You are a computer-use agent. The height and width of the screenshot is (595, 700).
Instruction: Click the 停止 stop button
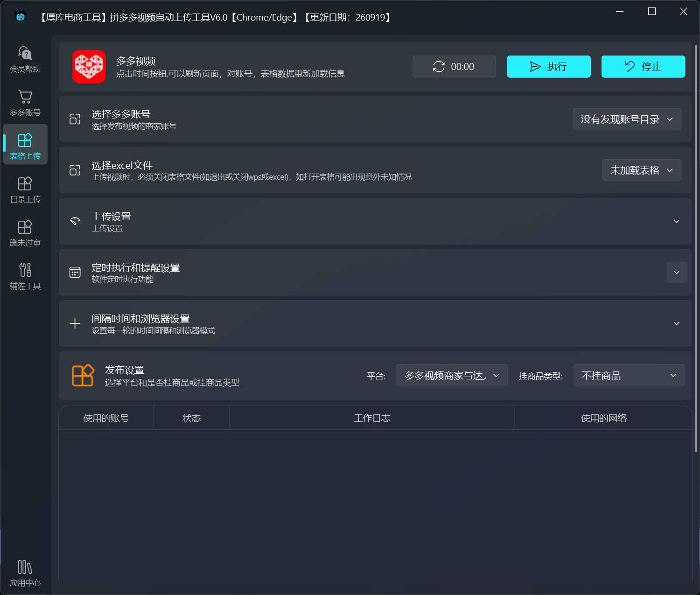[643, 67]
